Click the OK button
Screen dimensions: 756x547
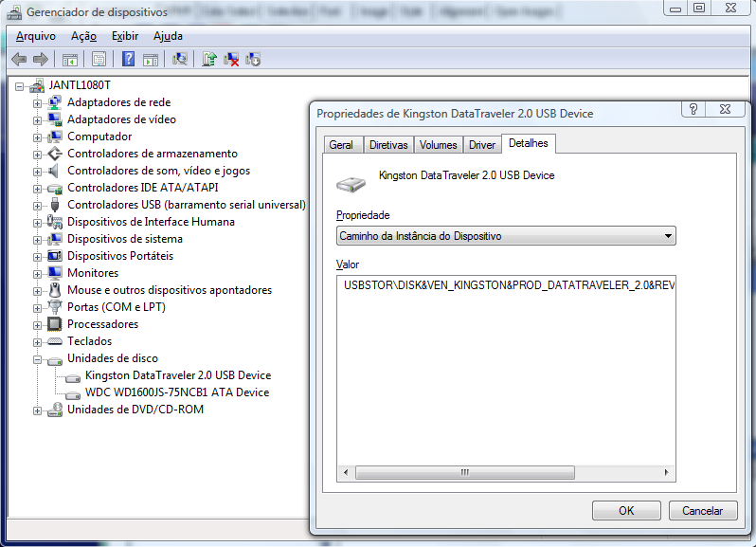pyautogui.click(x=626, y=510)
